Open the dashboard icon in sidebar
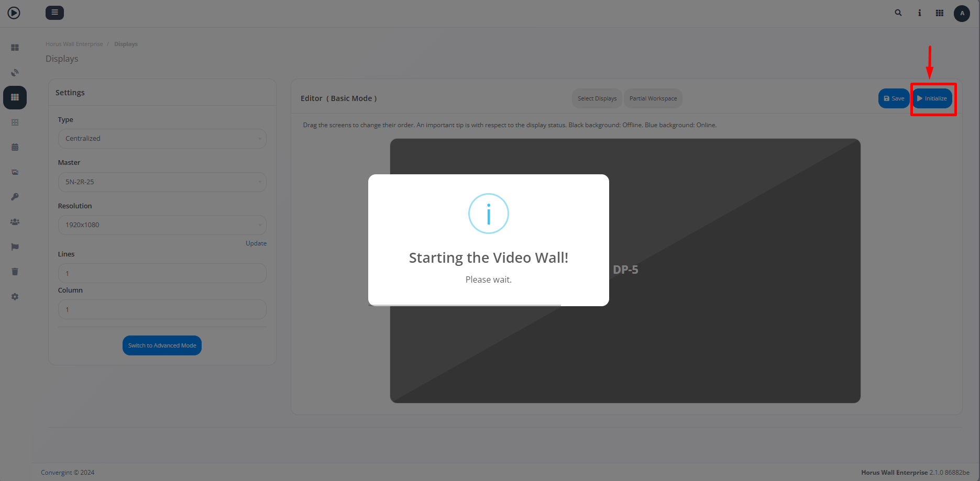This screenshot has height=481, width=980. click(x=15, y=48)
